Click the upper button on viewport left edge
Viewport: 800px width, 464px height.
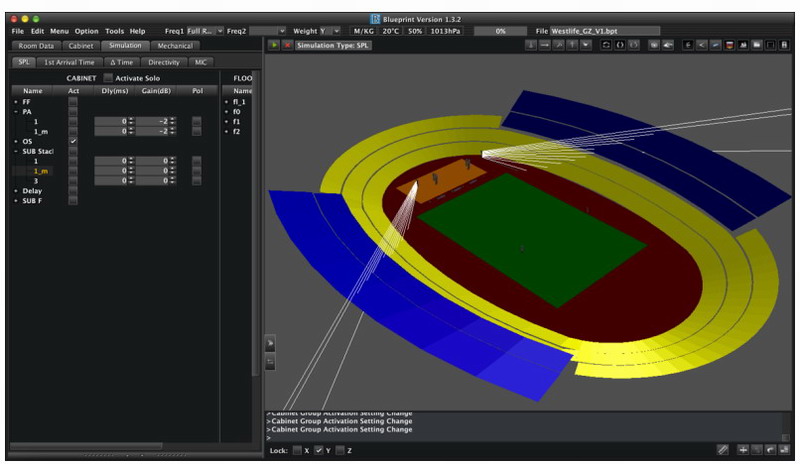(270, 343)
